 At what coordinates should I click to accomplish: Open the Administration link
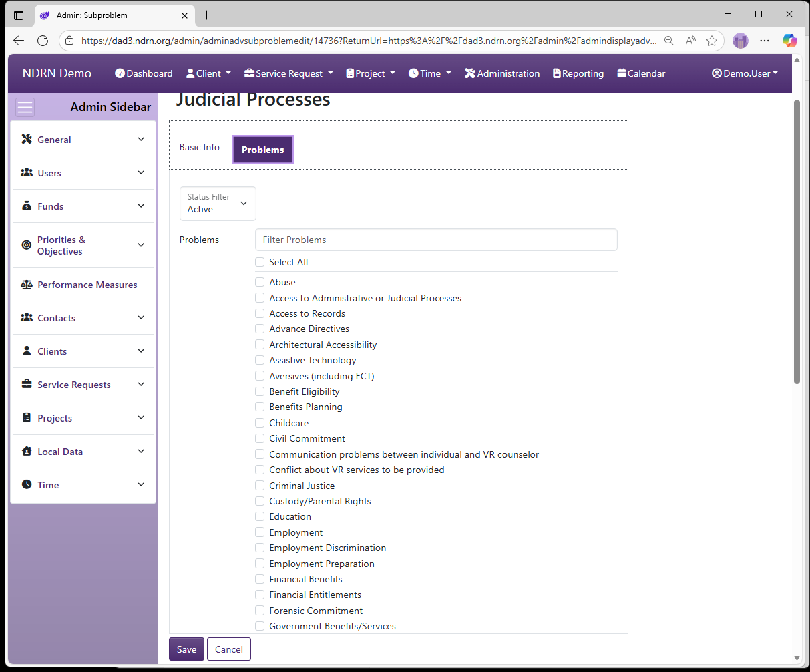[x=502, y=73]
